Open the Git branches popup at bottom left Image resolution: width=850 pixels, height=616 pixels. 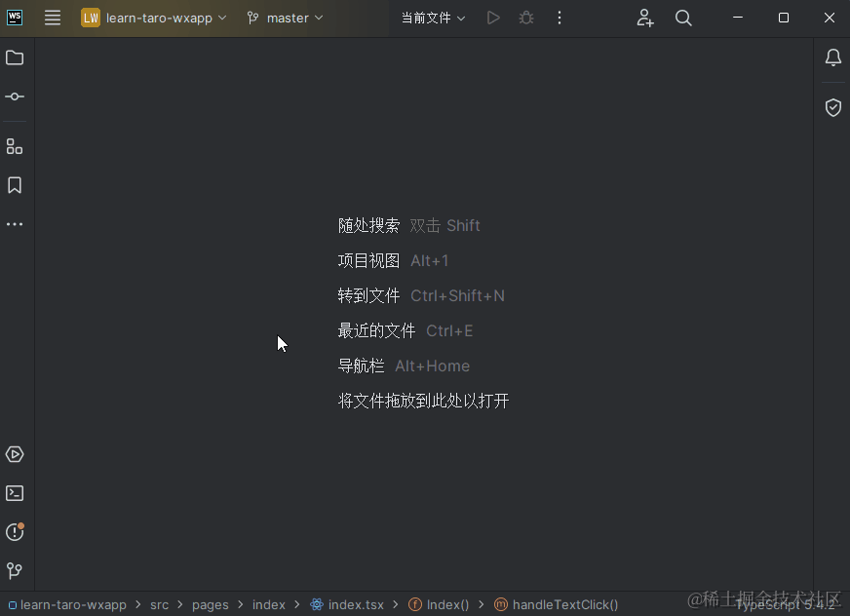[15, 570]
